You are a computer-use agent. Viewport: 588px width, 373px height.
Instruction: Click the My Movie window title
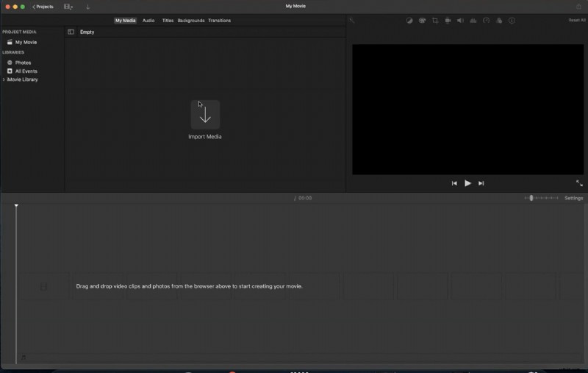pos(295,6)
